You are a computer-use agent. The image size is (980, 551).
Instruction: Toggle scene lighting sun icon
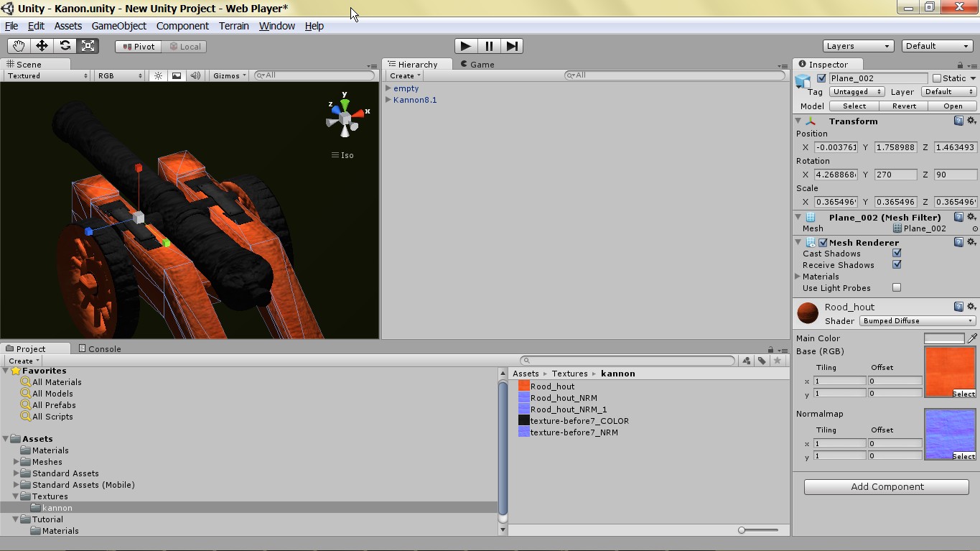click(158, 75)
